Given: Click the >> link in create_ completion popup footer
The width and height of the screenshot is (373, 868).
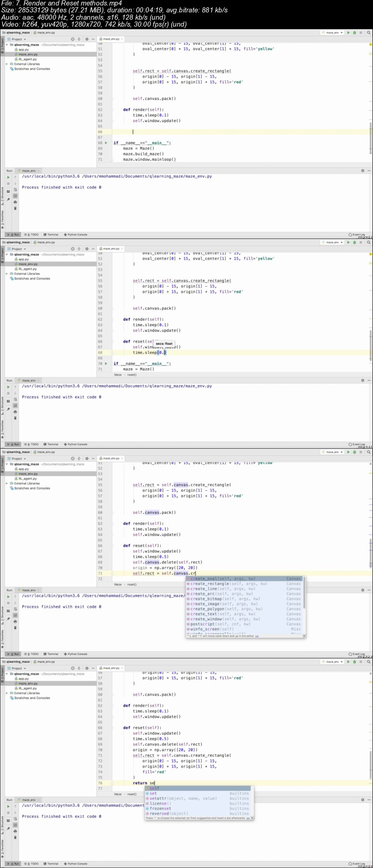Looking at the screenshot, I should coord(257,636).
